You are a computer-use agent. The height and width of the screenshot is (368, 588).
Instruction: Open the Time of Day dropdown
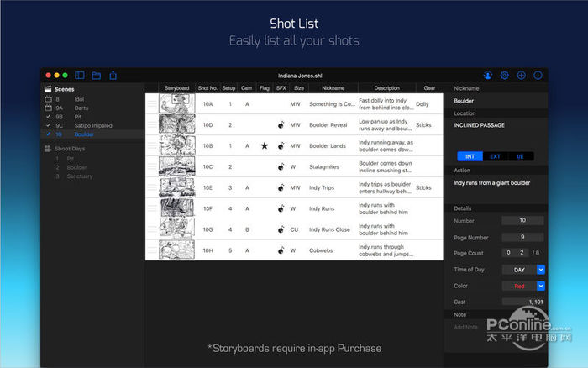[541, 270]
